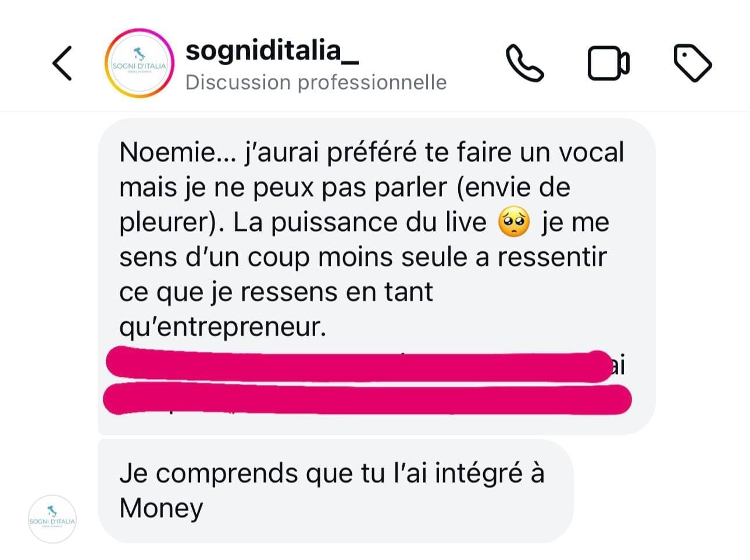Viewport: 750px width, 560px height.
Task: Click the lower pink redaction stroke
Action: [366, 398]
